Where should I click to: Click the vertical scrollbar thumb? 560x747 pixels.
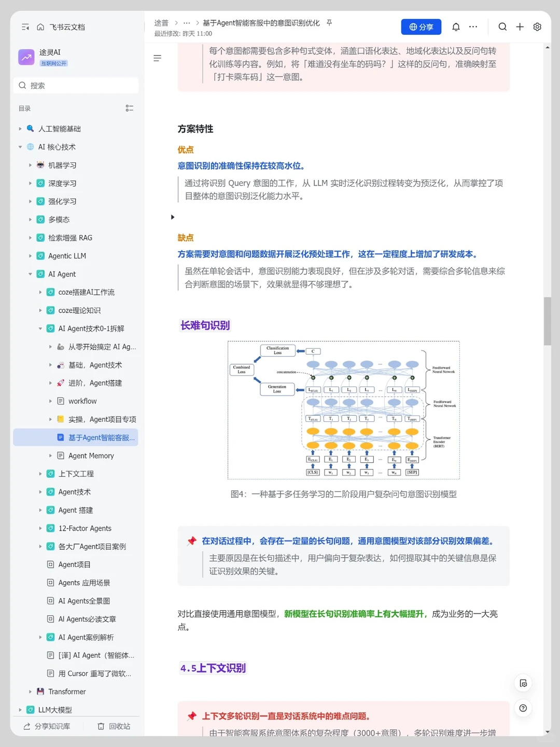click(x=547, y=321)
